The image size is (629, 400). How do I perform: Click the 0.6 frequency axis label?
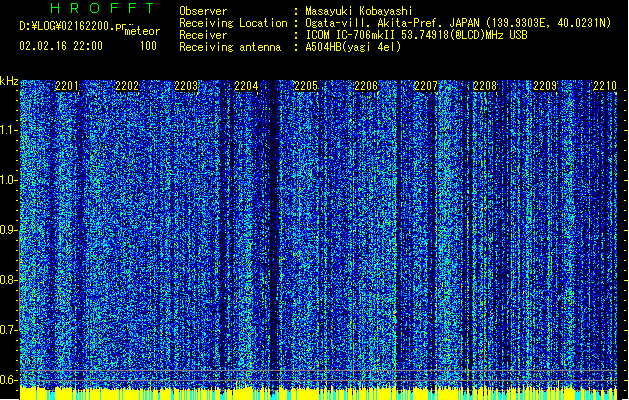7,380
